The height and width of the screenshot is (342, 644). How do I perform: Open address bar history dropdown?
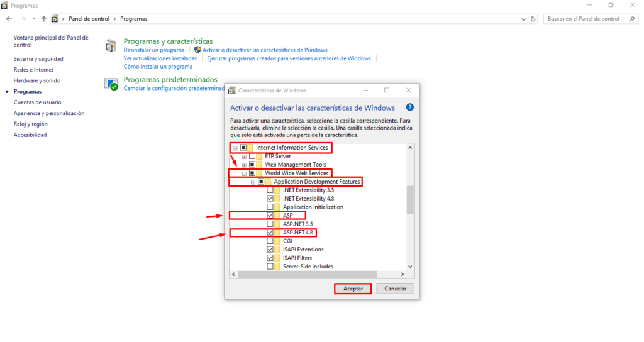click(x=523, y=19)
